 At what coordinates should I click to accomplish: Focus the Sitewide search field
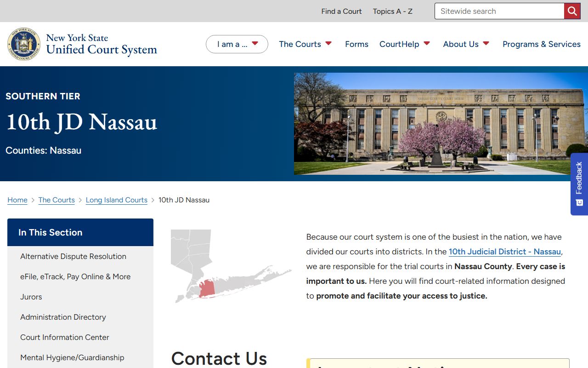499,11
